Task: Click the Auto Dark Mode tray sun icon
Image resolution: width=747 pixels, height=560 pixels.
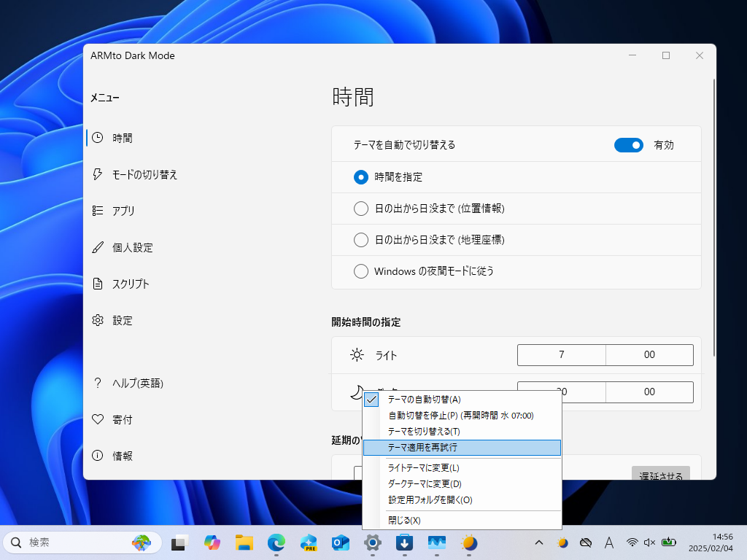Action: tap(562, 542)
